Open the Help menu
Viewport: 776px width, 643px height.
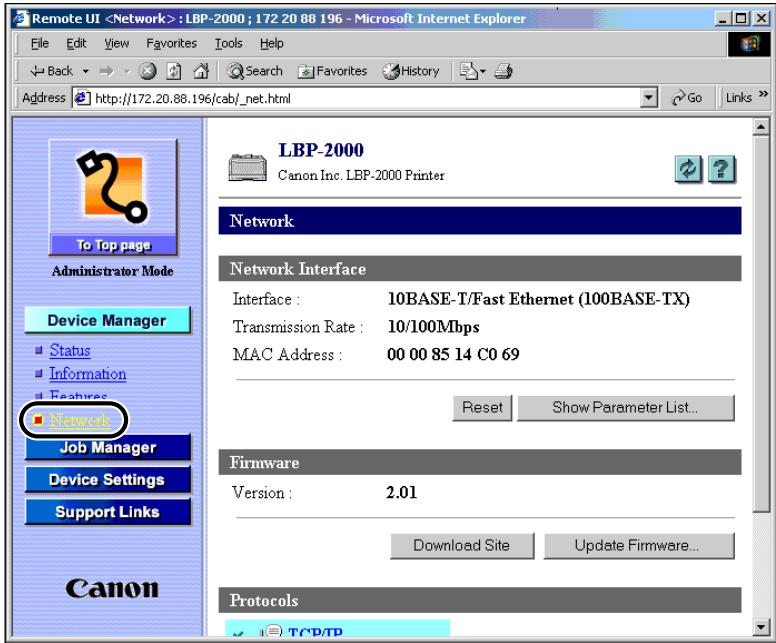pos(272,44)
